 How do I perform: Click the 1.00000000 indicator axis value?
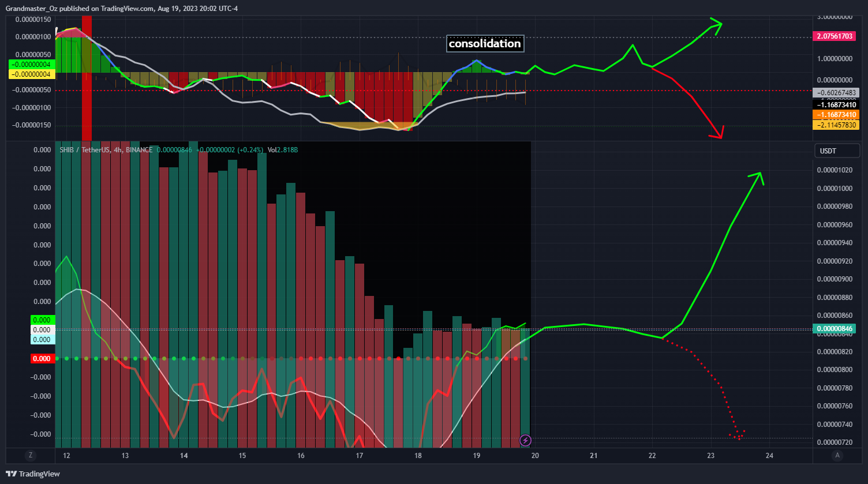coord(835,58)
